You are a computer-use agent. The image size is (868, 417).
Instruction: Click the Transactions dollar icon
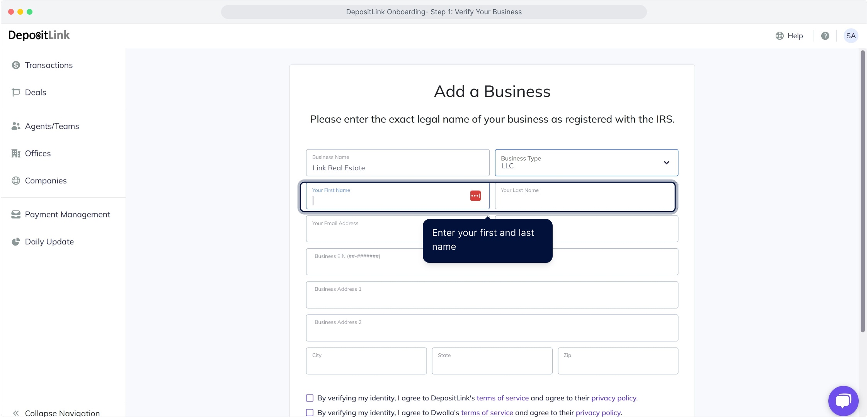click(16, 65)
